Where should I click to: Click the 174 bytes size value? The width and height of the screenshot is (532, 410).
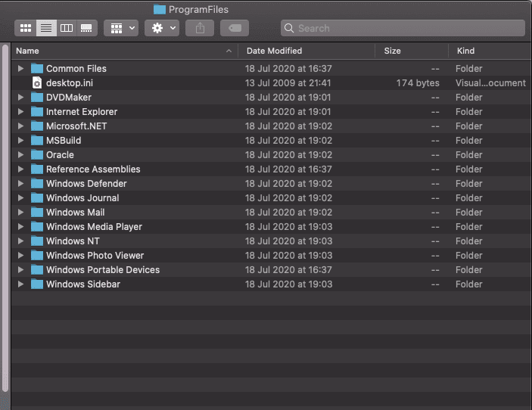[418, 83]
